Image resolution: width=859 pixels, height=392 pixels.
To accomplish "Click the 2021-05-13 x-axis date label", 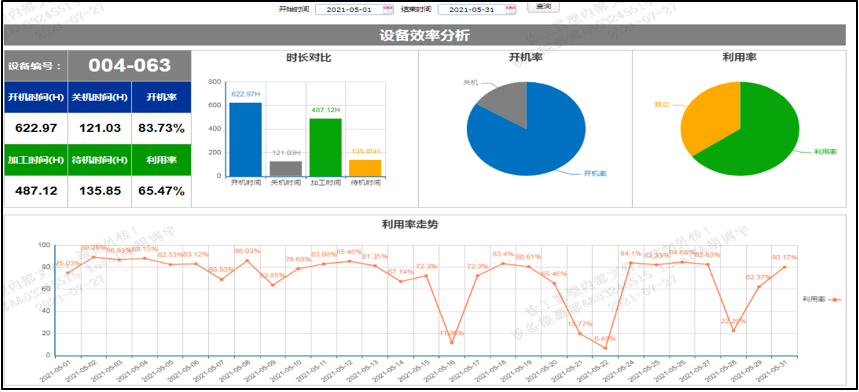I will [x=364, y=372].
